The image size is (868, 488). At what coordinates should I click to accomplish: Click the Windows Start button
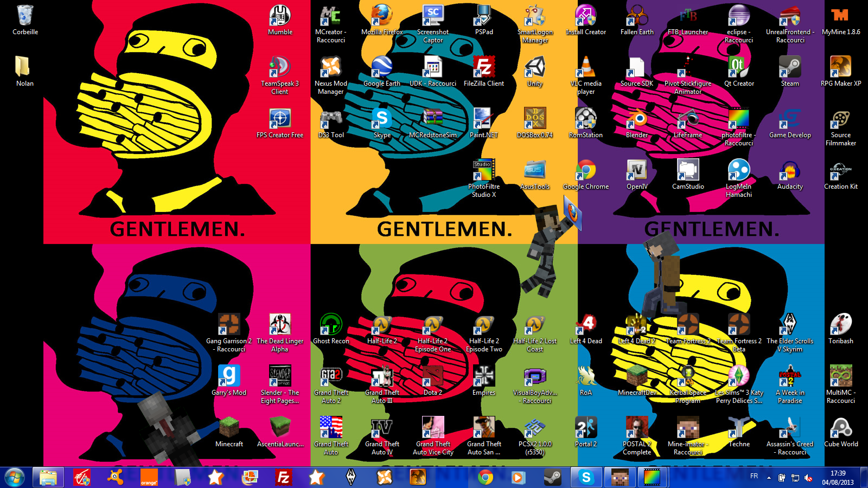[14, 477]
